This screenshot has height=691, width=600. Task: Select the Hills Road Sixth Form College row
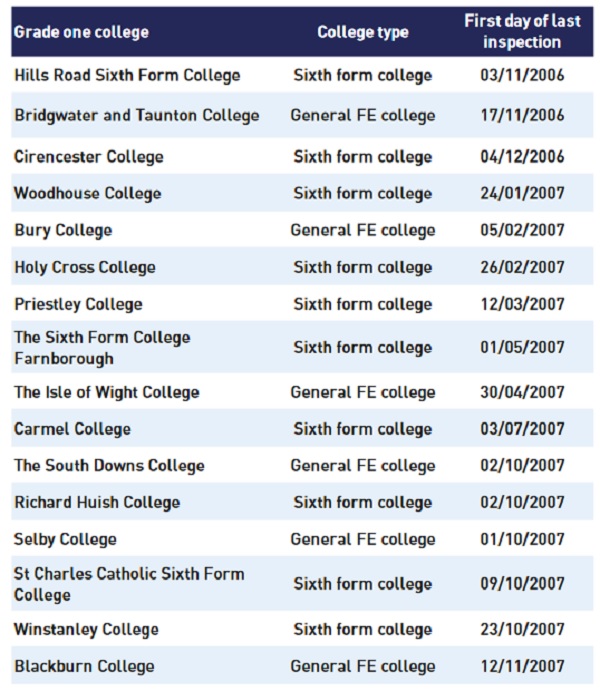tap(302, 75)
